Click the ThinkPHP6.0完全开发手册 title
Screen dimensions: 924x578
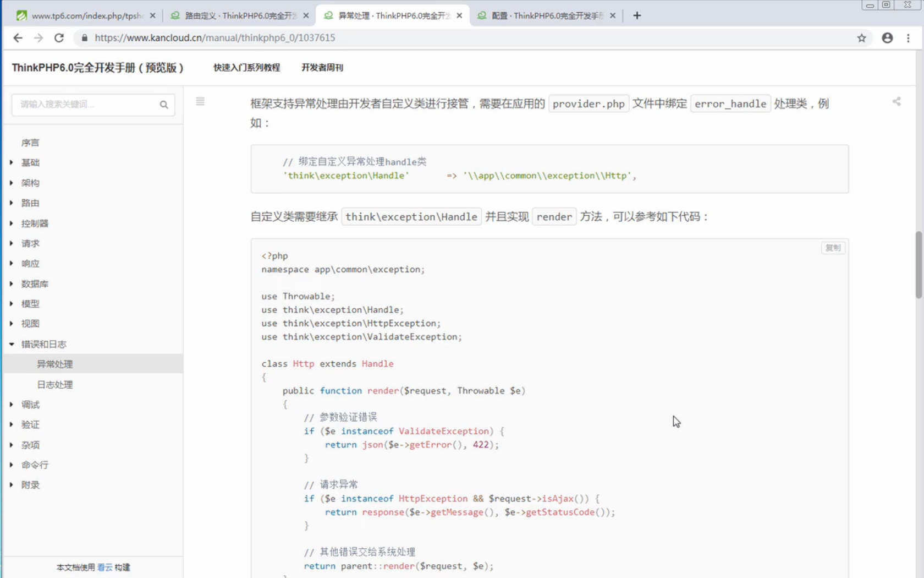click(x=98, y=67)
